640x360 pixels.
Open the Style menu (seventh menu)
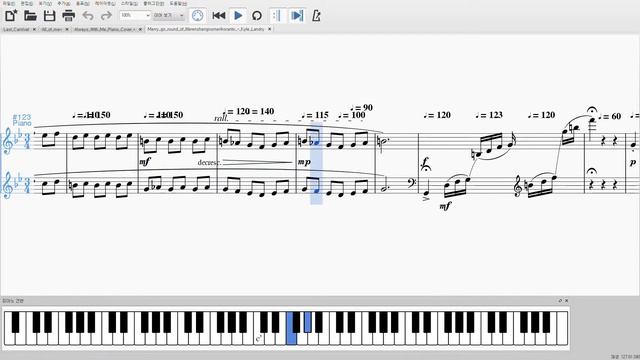tap(129, 3)
